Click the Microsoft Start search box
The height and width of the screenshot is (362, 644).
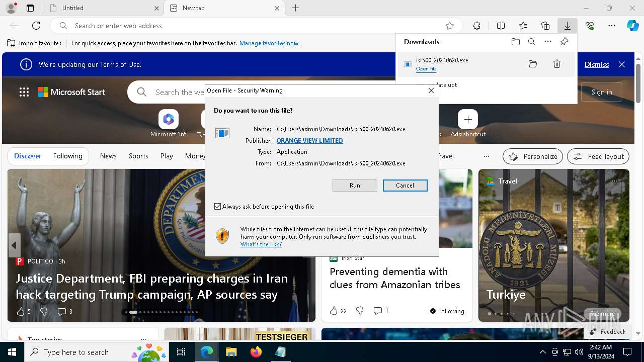180,92
